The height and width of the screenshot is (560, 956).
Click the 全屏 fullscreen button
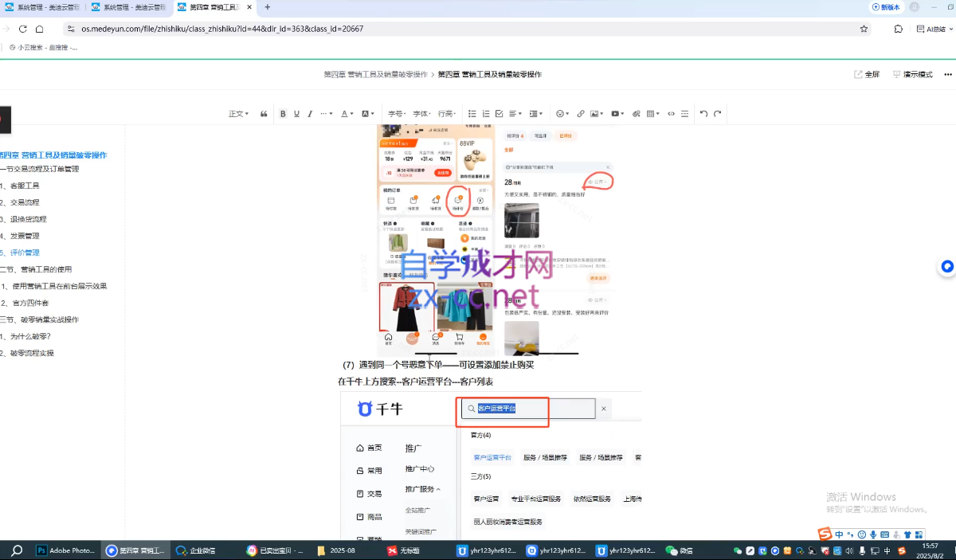pos(867,74)
